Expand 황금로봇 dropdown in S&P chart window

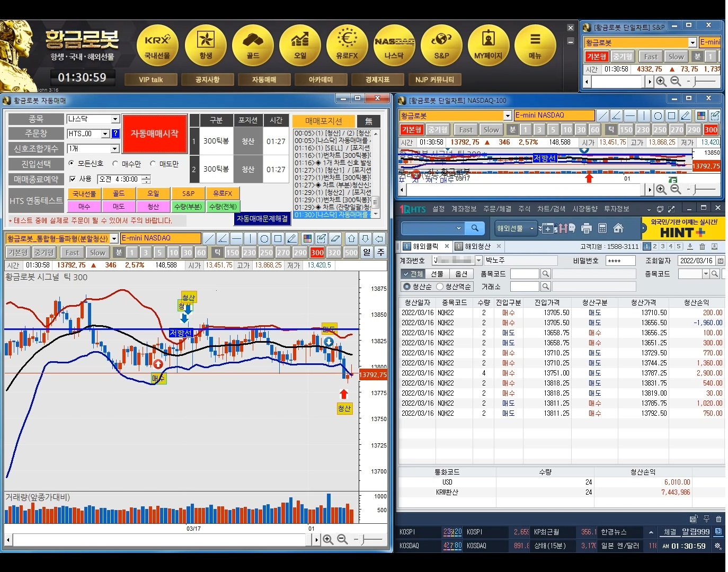click(x=693, y=42)
